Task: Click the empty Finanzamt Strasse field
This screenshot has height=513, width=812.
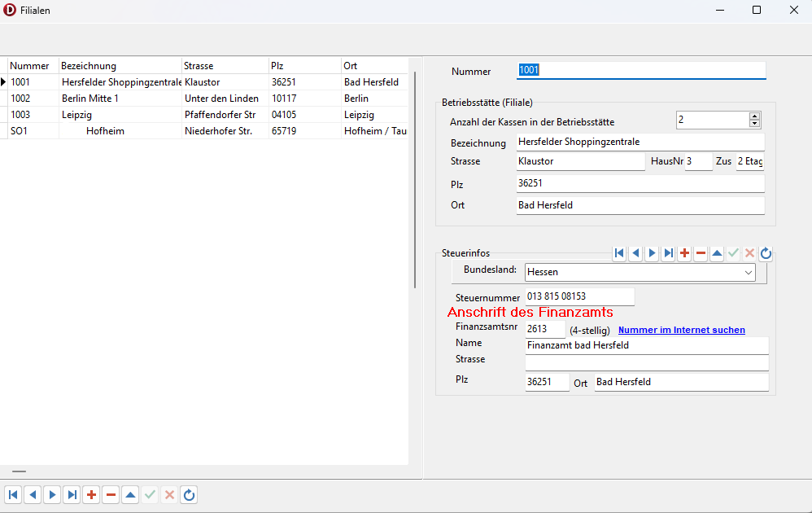Action: tap(647, 362)
